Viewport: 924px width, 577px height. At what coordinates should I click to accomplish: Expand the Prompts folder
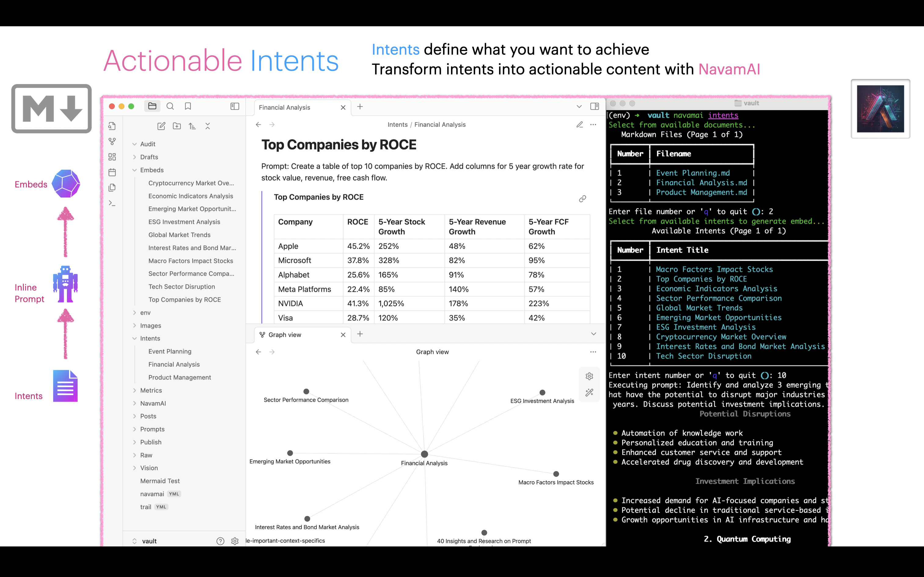[x=134, y=429]
